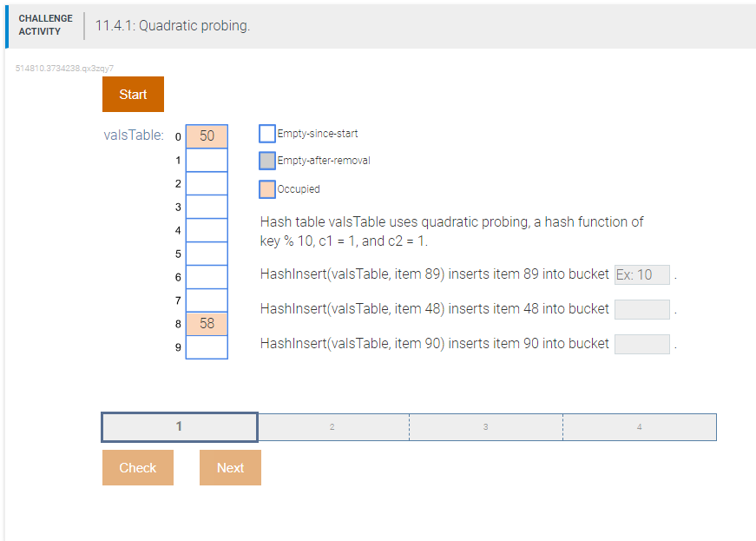Click the empty bucket 3 cell
The height and width of the screenshot is (541, 756).
click(206, 207)
